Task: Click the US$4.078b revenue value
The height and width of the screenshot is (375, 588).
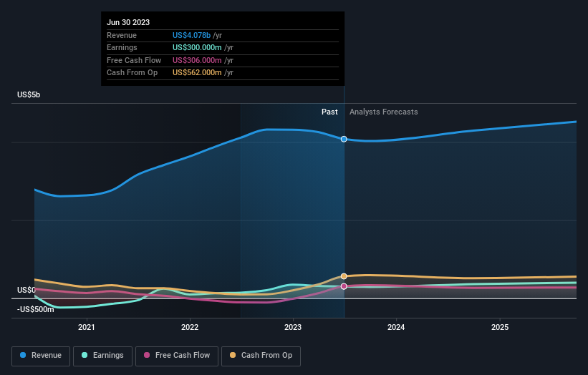Action: pos(192,35)
